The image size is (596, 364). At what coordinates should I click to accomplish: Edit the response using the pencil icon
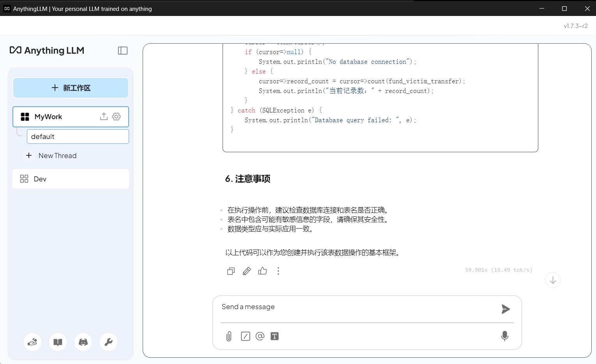[x=247, y=271]
